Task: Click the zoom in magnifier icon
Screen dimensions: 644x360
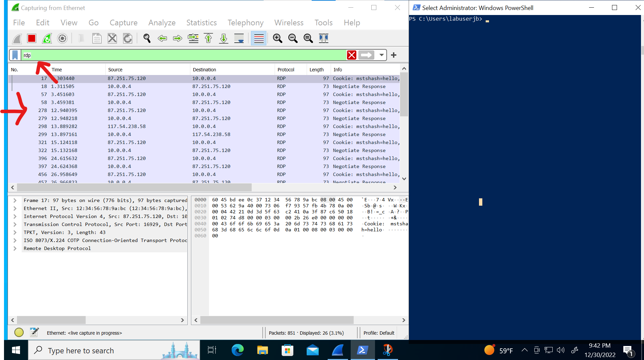Action: tap(277, 38)
